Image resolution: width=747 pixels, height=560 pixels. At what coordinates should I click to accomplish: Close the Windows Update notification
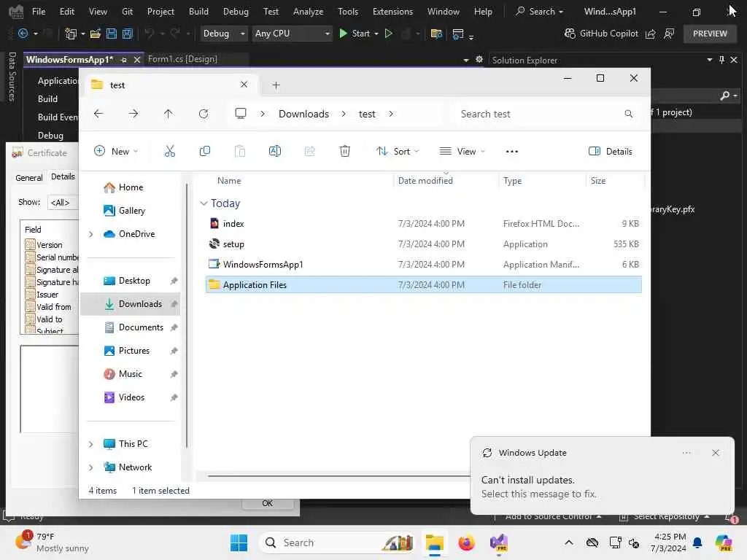715,453
